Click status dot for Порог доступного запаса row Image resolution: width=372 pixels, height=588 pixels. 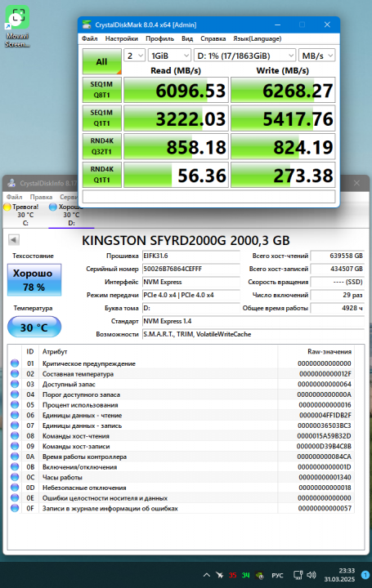[15, 394]
